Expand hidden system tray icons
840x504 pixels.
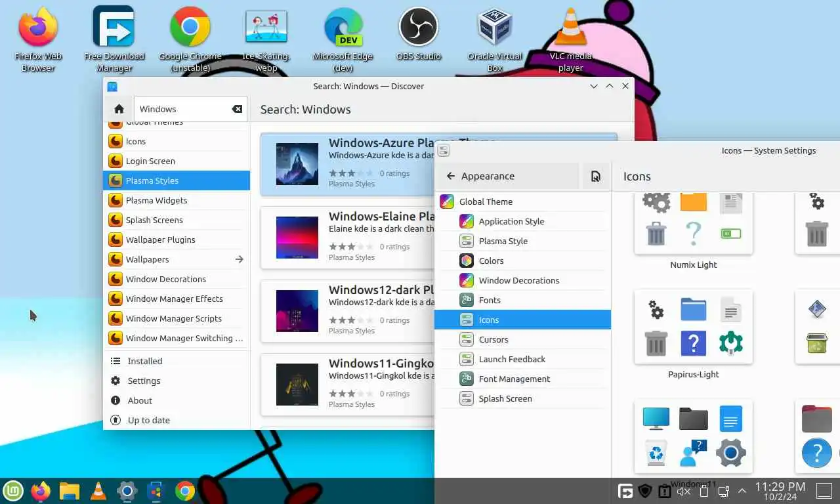pos(742,490)
